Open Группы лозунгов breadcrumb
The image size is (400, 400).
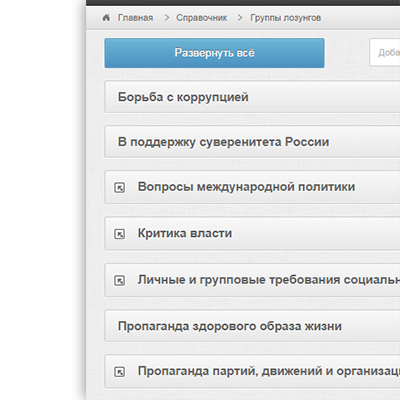coord(285,18)
